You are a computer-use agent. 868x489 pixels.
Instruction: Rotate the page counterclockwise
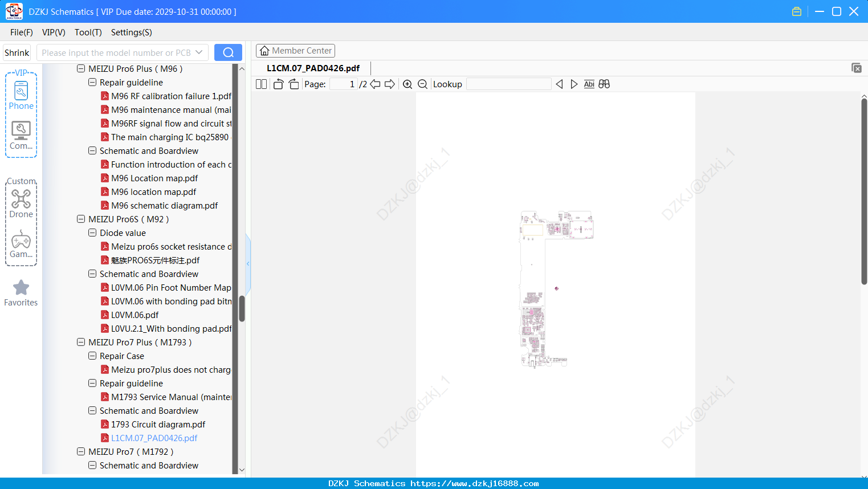[x=278, y=84]
